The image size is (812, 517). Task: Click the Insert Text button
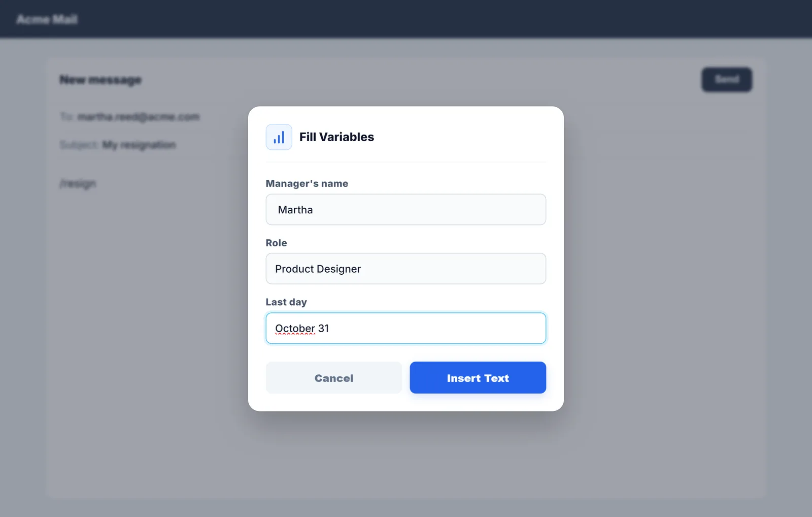tap(478, 377)
